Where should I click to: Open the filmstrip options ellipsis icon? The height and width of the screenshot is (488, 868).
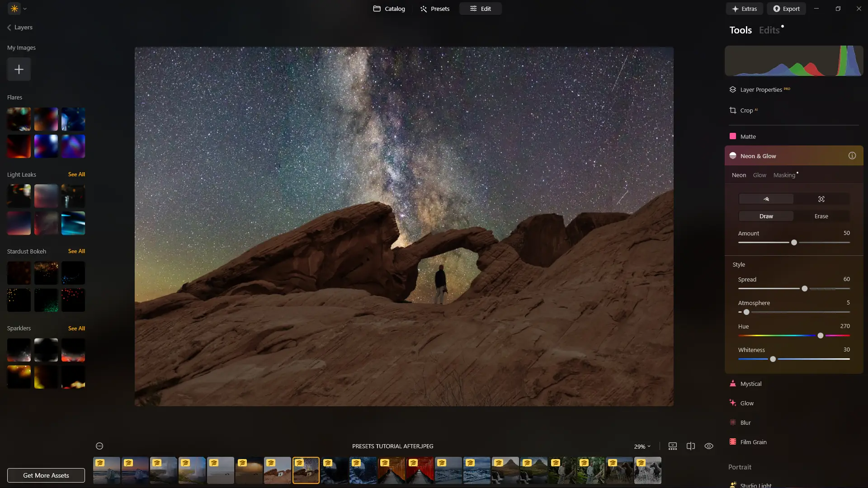[x=99, y=446]
